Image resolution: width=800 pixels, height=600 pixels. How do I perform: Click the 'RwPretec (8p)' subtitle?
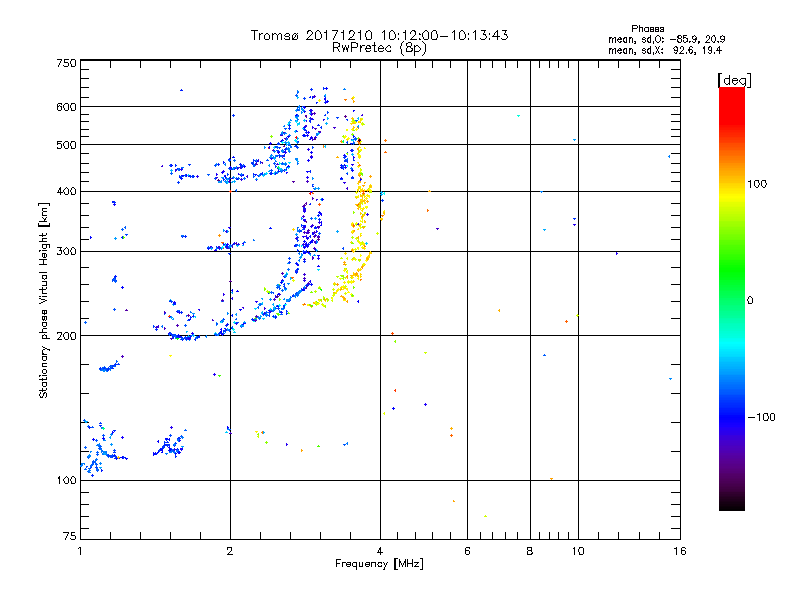pos(379,48)
